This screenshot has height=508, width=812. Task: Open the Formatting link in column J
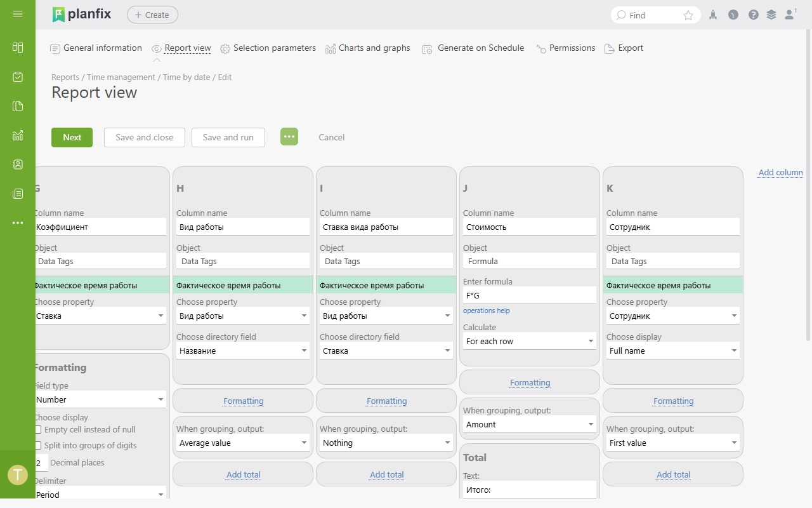tap(530, 382)
